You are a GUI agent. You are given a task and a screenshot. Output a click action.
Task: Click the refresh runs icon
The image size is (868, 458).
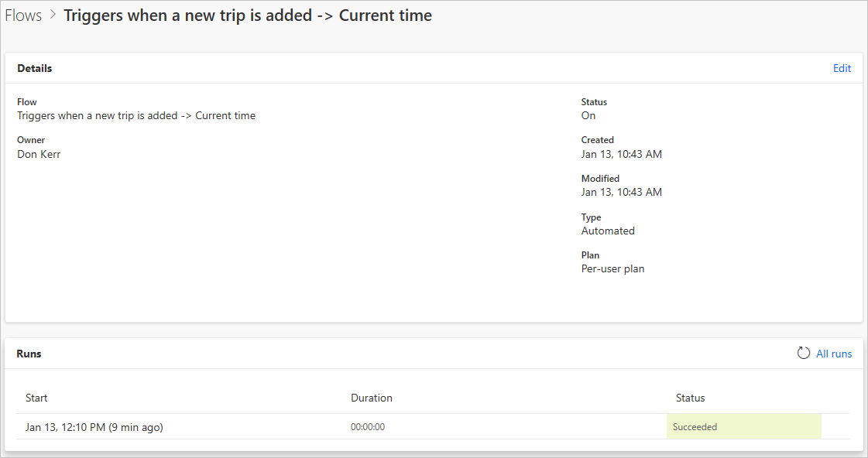tap(803, 353)
